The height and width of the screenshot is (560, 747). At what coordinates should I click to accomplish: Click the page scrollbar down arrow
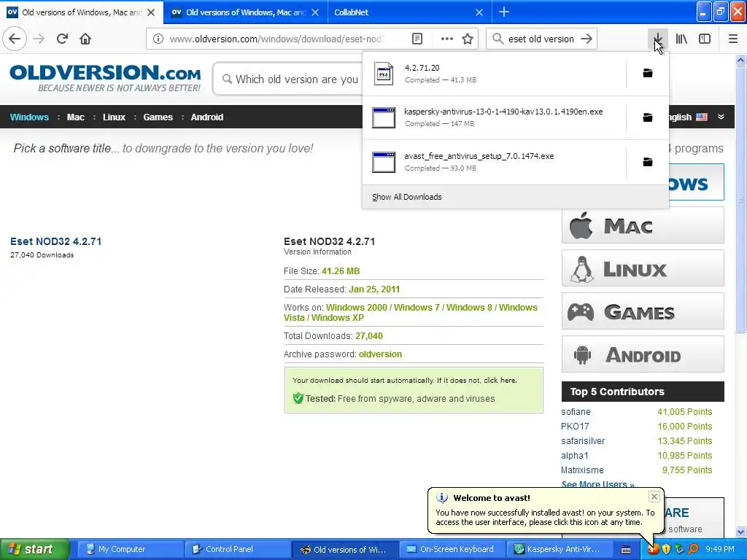click(x=741, y=532)
